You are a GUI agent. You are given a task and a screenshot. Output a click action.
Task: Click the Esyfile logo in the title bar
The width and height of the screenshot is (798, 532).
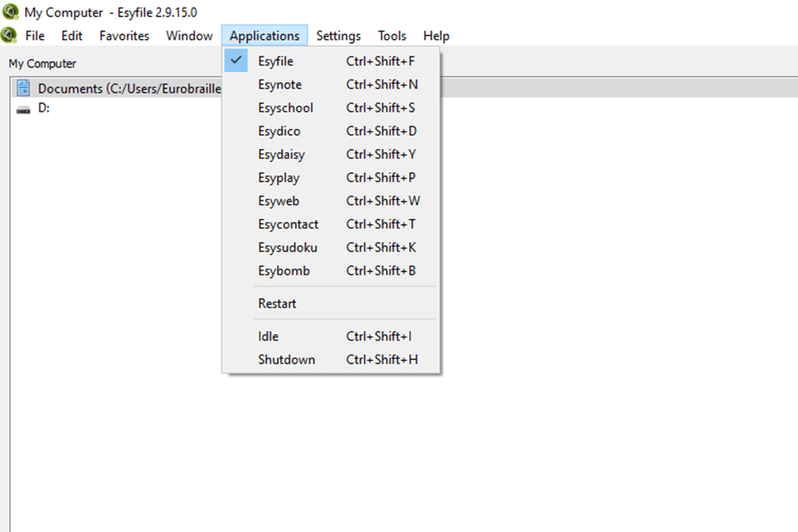click(x=9, y=11)
